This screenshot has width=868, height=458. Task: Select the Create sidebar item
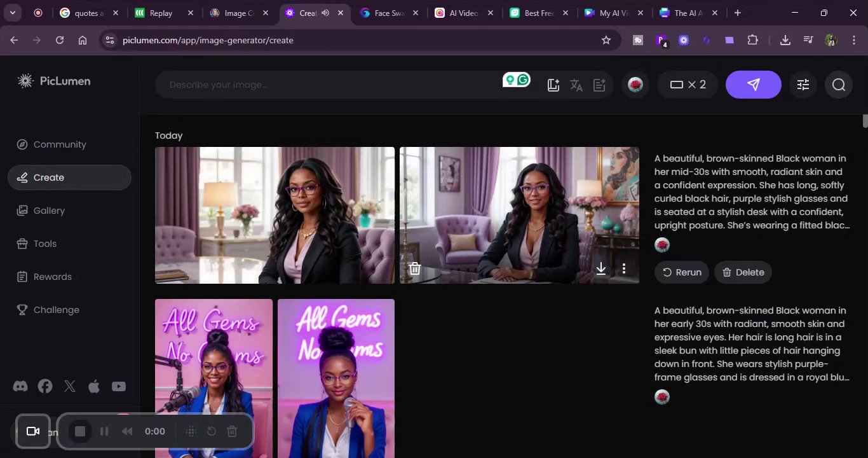click(x=69, y=177)
